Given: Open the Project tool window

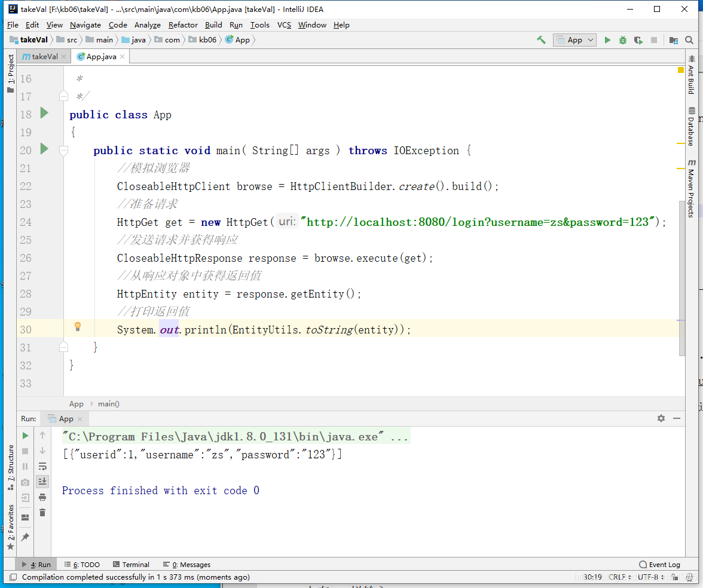Looking at the screenshot, I should [11, 73].
